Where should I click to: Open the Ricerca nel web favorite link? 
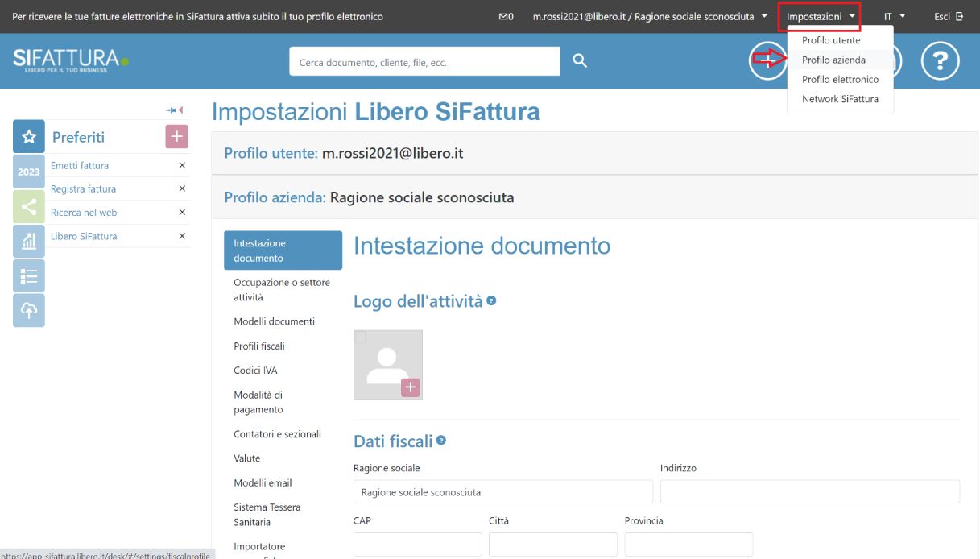(84, 213)
